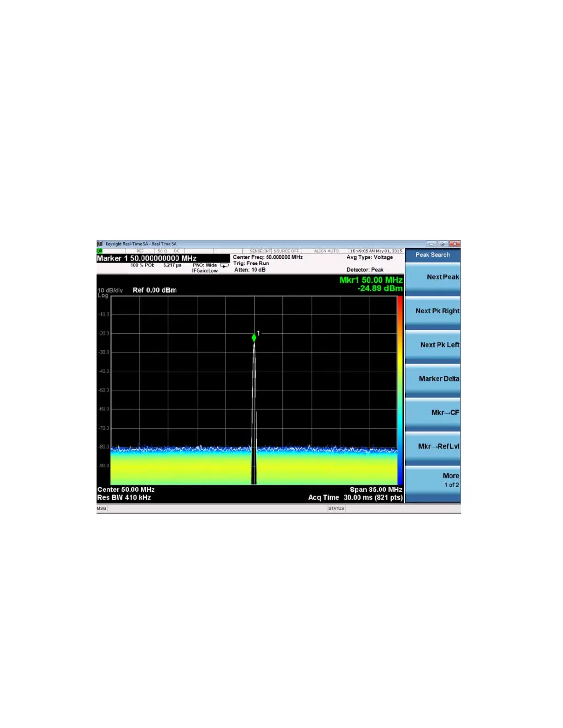The height and width of the screenshot is (728, 563).
Task: Click the PNO: Wide label
Action: coord(205,265)
